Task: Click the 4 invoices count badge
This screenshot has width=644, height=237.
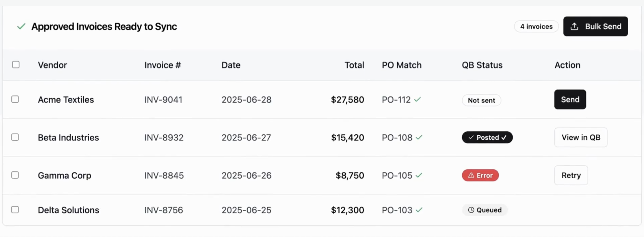Action: coord(536,27)
